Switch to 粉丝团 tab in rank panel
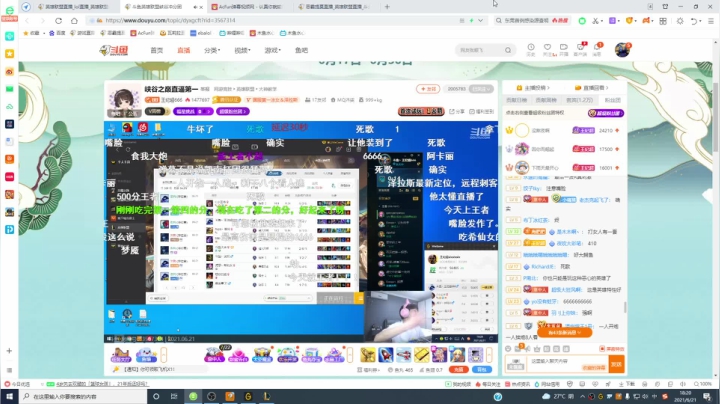 tap(613, 100)
